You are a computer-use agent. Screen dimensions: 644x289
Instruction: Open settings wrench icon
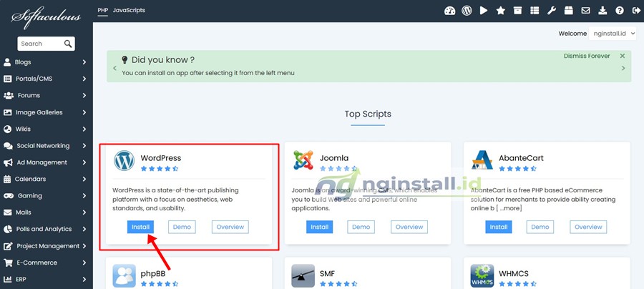(x=552, y=11)
